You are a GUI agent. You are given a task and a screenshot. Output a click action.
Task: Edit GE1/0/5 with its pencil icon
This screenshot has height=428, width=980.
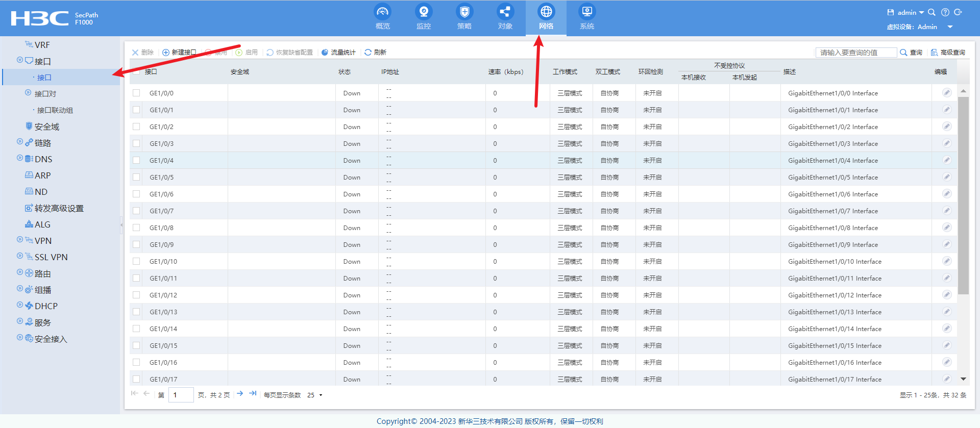pyautogui.click(x=947, y=177)
